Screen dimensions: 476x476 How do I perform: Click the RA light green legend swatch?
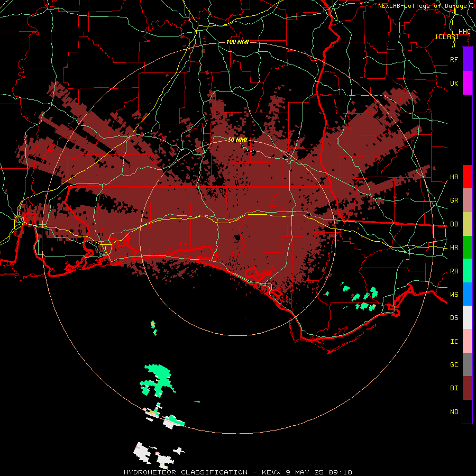(x=467, y=271)
